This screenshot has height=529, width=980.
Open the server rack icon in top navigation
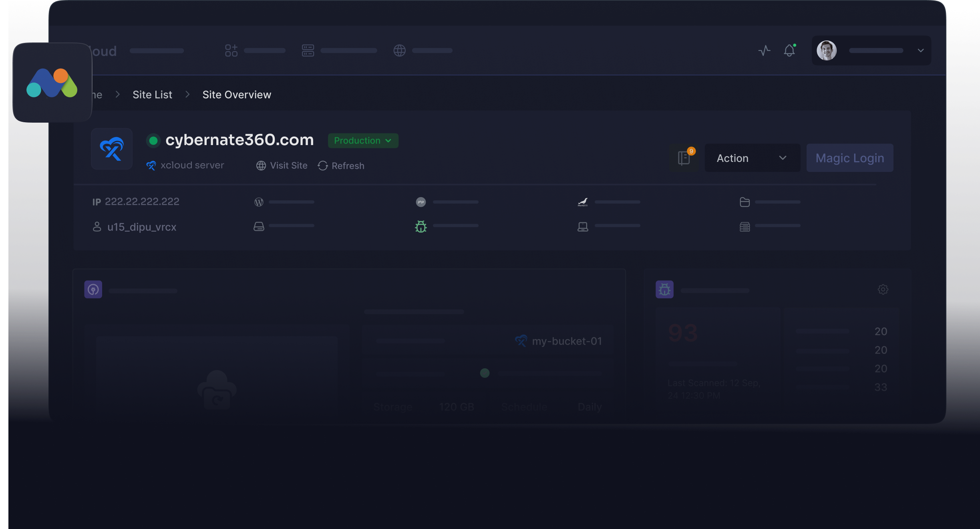click(308, 50)
